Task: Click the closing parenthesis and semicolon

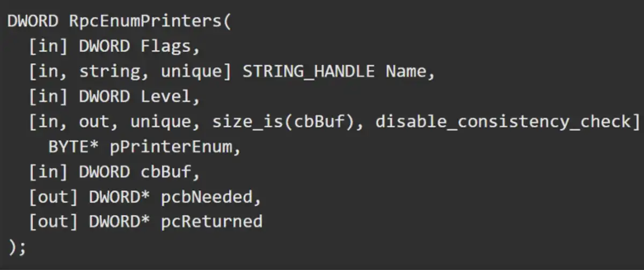Action: (x=17, y=246)
